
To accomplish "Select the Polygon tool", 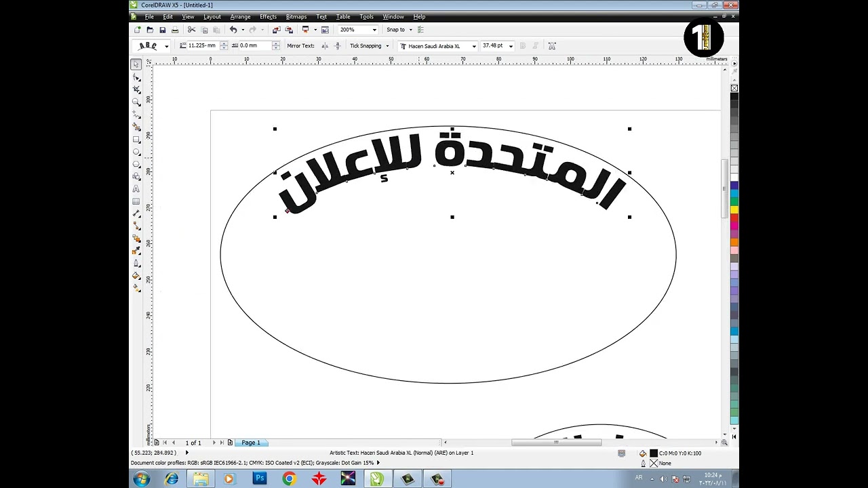I will coord(136,164).
